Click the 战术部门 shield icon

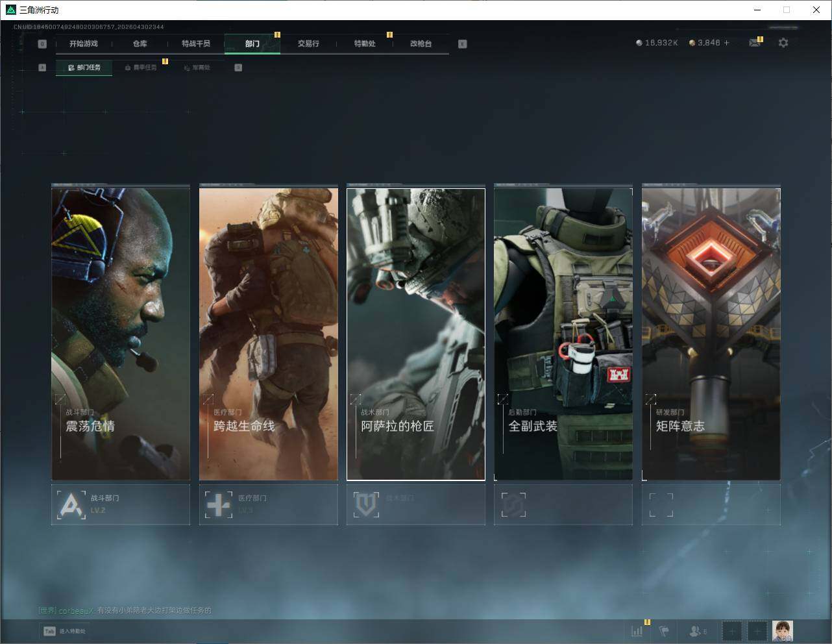[x=365, y=504]
